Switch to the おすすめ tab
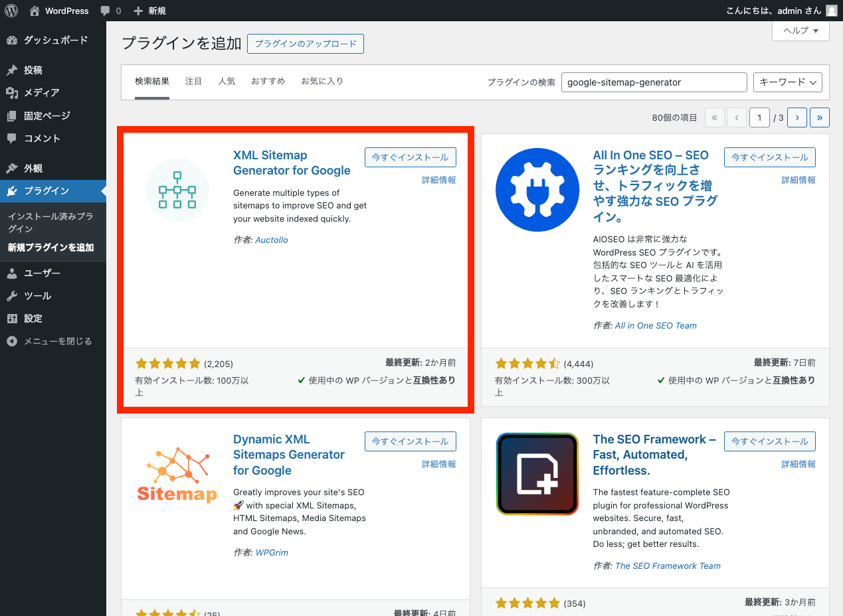The height and width of the screenshot is (616, 843). (x=268, y=81)
